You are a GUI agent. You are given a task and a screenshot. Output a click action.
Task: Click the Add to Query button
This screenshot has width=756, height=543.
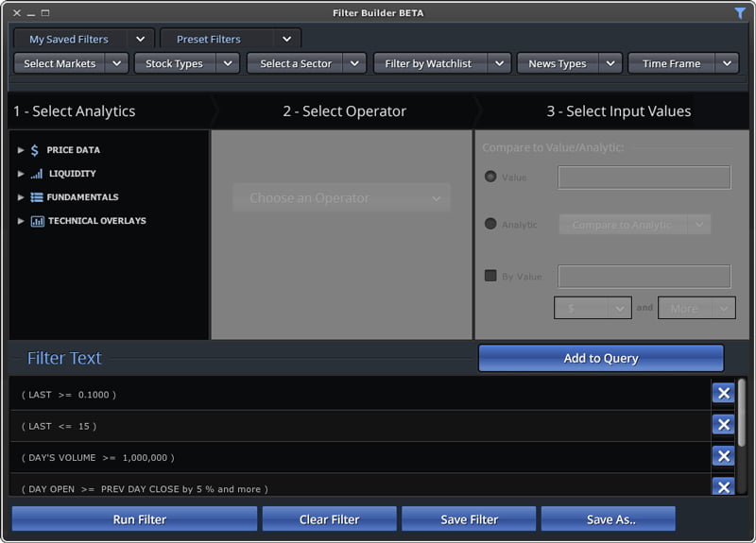pos(600,358)
